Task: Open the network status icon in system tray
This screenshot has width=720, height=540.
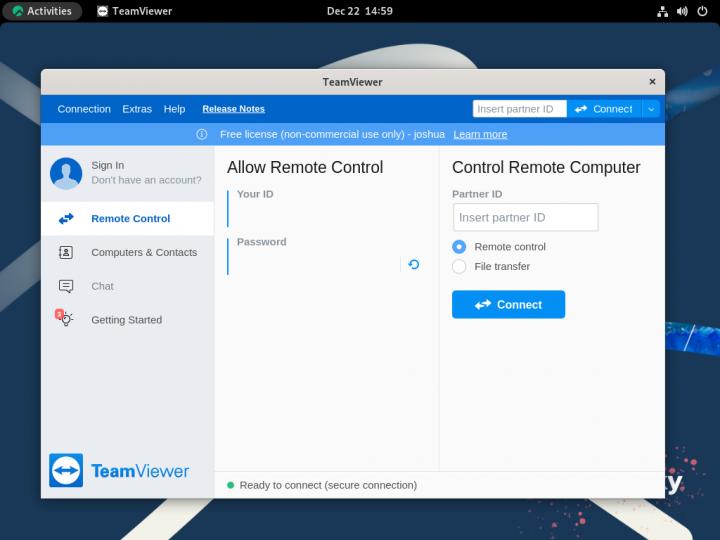Action: tap(662, 11)
